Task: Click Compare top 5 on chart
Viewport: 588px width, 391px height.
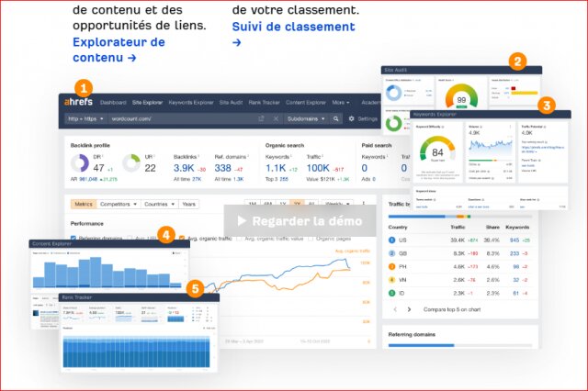Action: [x=452, y=309]
